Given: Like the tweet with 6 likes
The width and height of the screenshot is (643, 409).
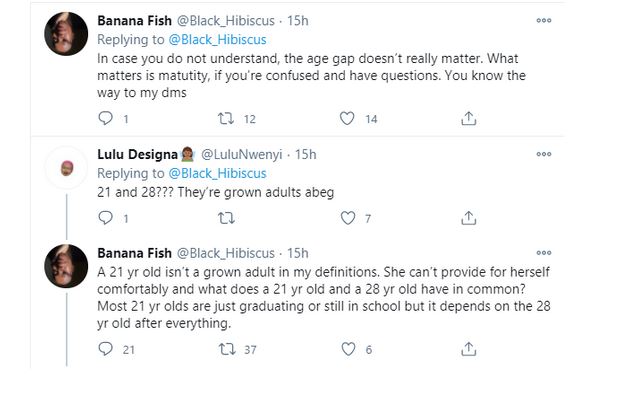Looking at the screenshot, I should click(x=347, y=349).
